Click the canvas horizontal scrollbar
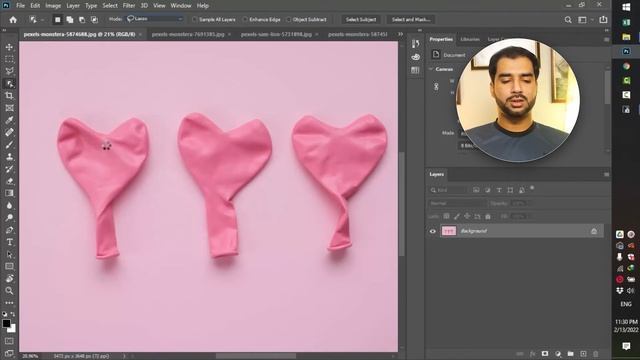Image resolution: width=640 pixels, height=360 pixels. (x=256, y=356)
